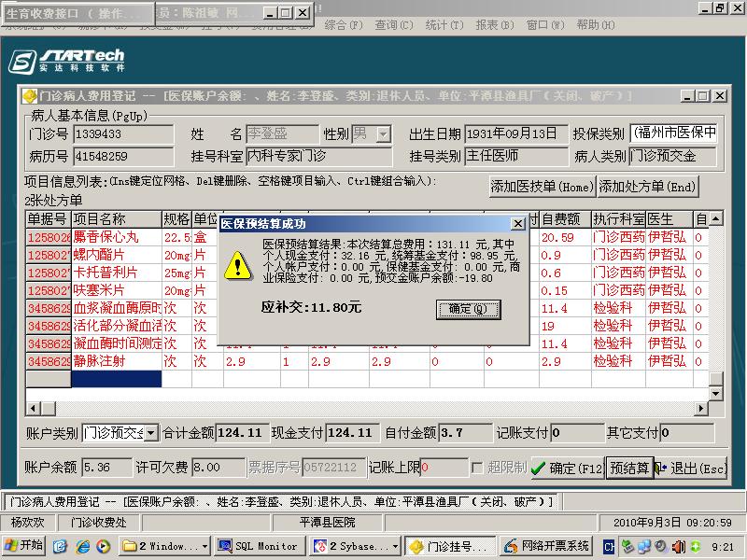Click the taskbar clock showing 9:21
Image resolution: width=747 pixels, height=560 pixels.
pos(722,547)
